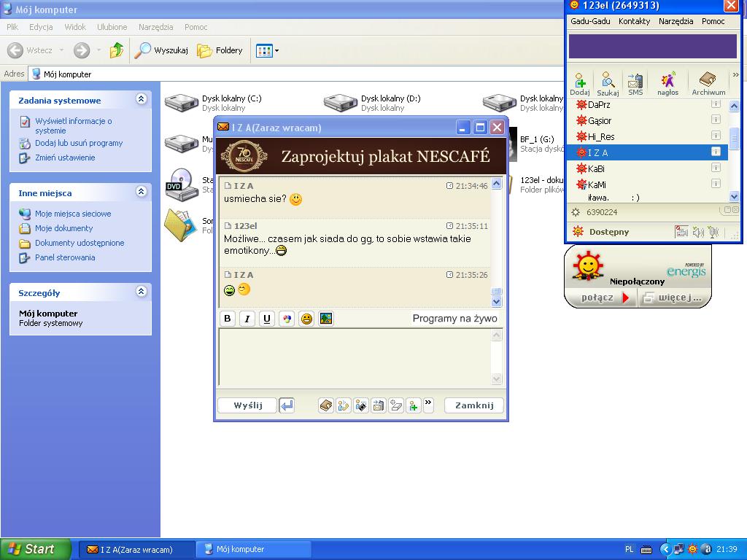Toggle send-on-Enter arrow button
This screenshot has width=747, height=560.
click(x=287, y=405)
